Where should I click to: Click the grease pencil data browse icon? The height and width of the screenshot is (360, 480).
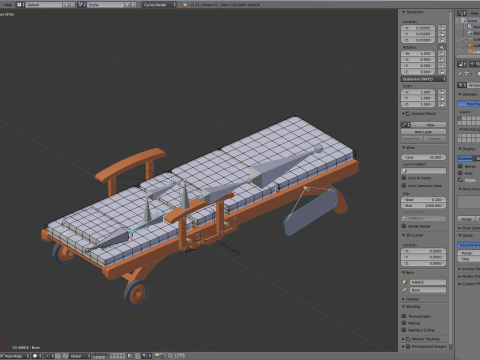coord(405,125)
